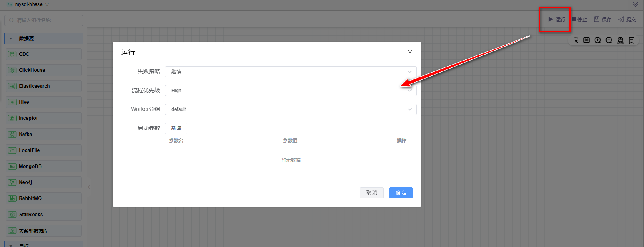Click the zoom out canvas icon
The height and width of the screenshot is (247, 644).
coord(609,40)
